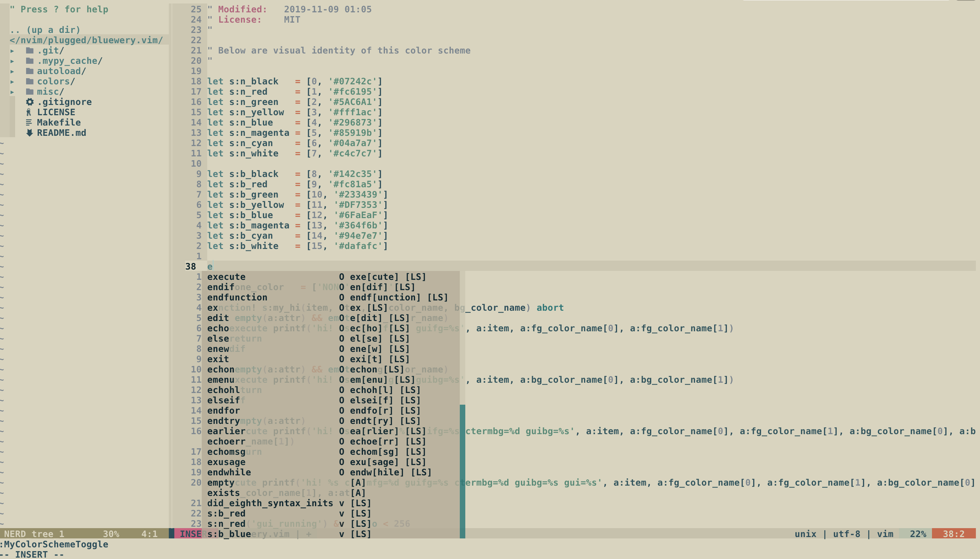Choose endfunction from completion popup

click(x=237, y=298)
